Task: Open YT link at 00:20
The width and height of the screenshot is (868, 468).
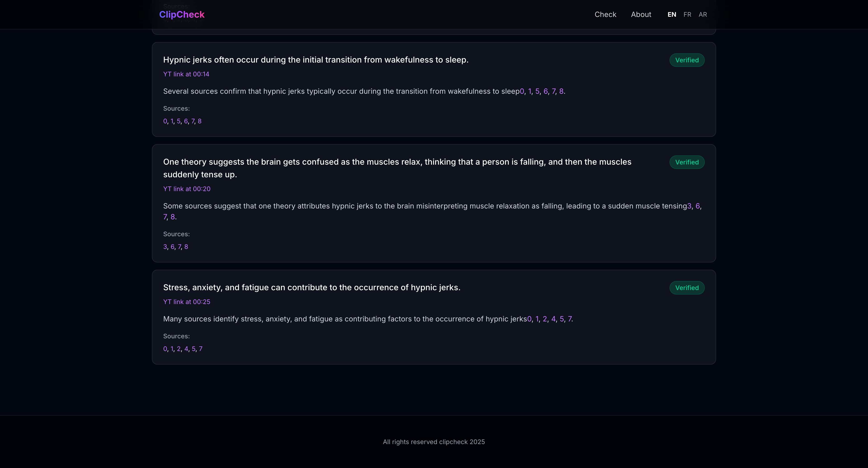Action: (x=187, y=189)
